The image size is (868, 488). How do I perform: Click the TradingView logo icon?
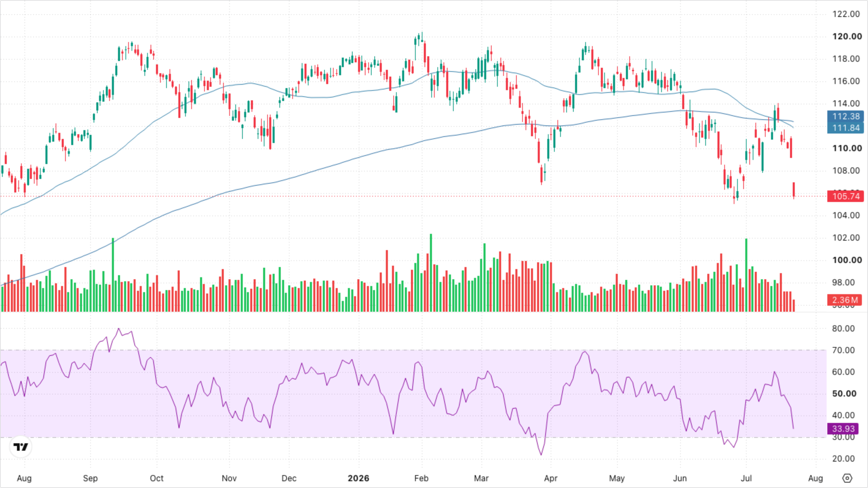coord(21,447)
